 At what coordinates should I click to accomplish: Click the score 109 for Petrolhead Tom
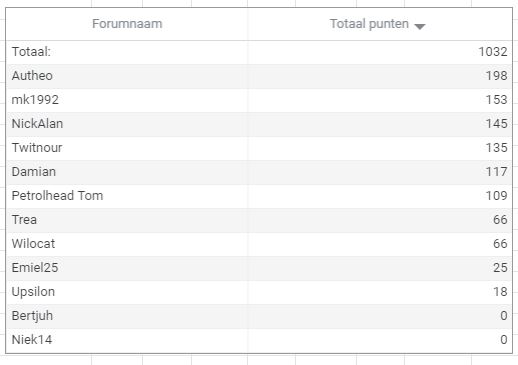pyautogui.click(x=496, y=196)
